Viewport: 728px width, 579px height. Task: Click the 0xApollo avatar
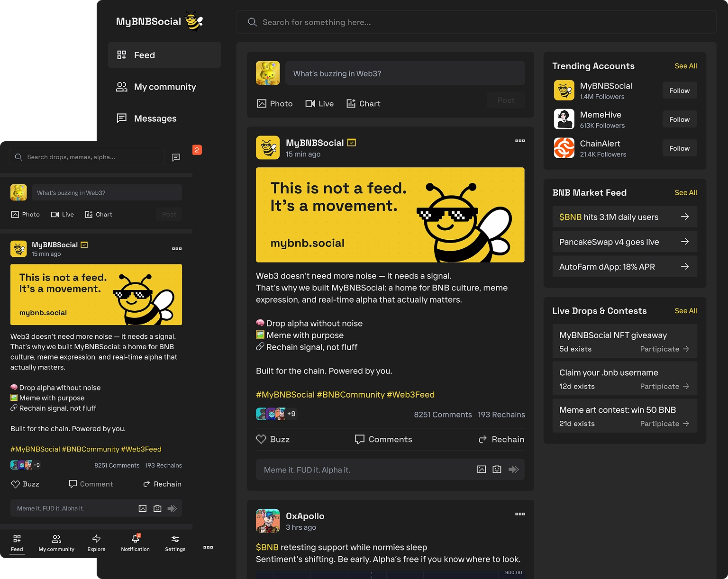[268, 521]
